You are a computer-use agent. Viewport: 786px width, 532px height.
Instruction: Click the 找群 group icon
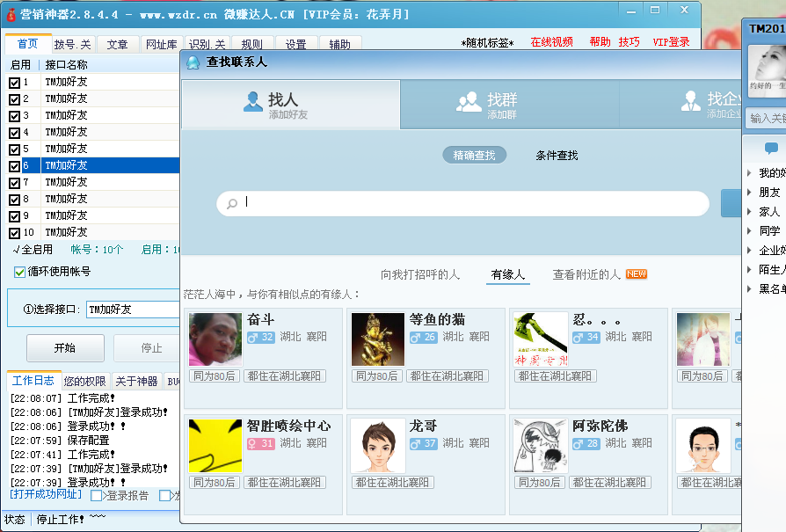click(x=469, y=102)
